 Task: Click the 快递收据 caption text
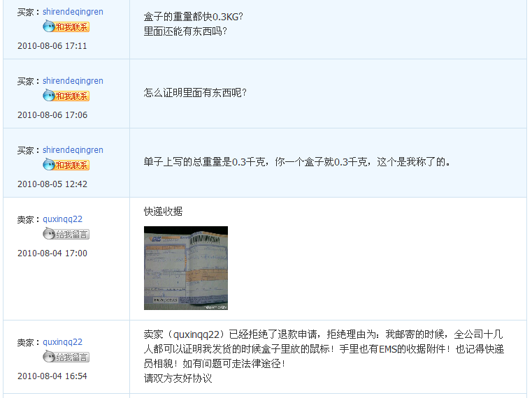(163, 212)
